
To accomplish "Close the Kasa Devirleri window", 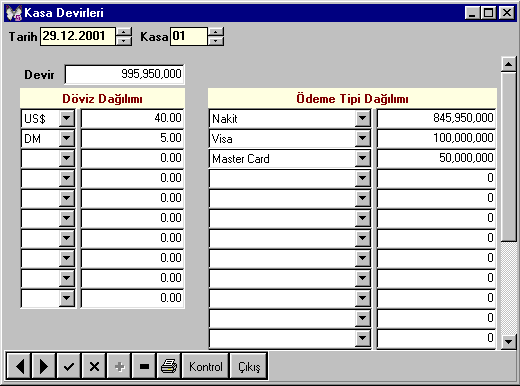I will tap(507, 13).
